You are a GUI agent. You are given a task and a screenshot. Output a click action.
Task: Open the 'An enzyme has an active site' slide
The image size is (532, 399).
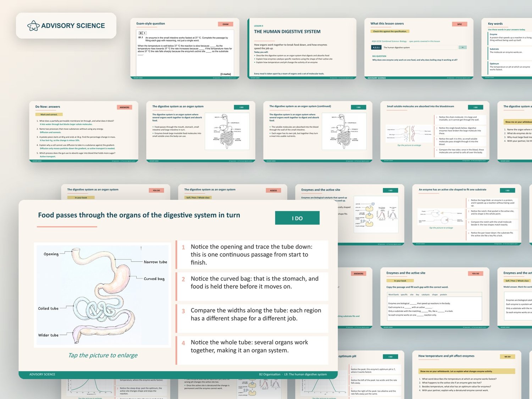[x=467, y=215]
